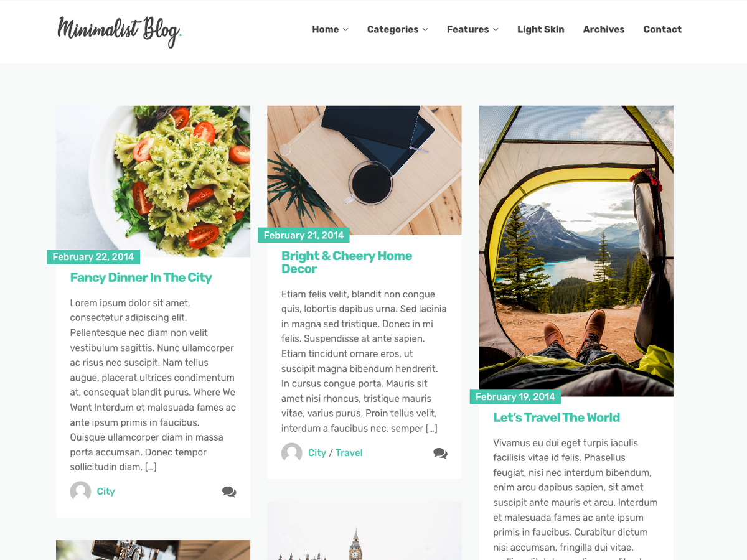This screenshot has width=747, height=560.
Task: Open the pasta salad thumbnail
Action: 153,181
